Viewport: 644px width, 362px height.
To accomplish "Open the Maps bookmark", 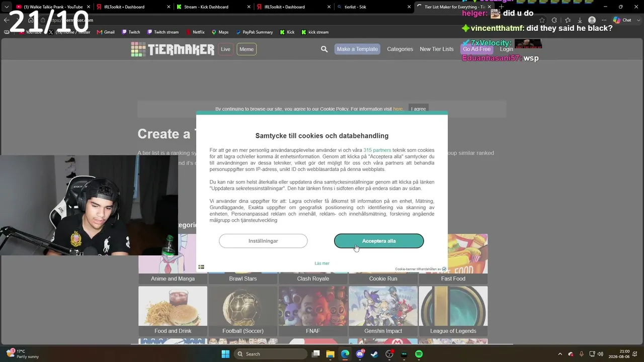I will click(220, 32).
